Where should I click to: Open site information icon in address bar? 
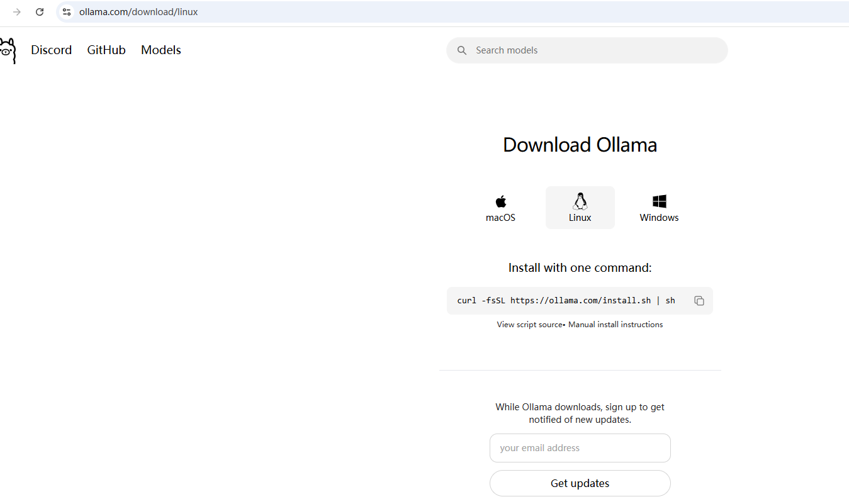click(67, 12)
